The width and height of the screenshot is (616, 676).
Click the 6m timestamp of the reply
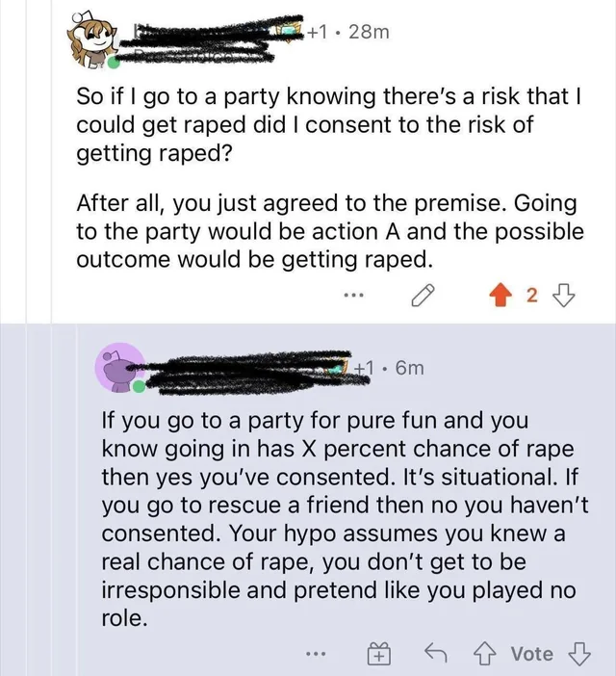point(409,368)
